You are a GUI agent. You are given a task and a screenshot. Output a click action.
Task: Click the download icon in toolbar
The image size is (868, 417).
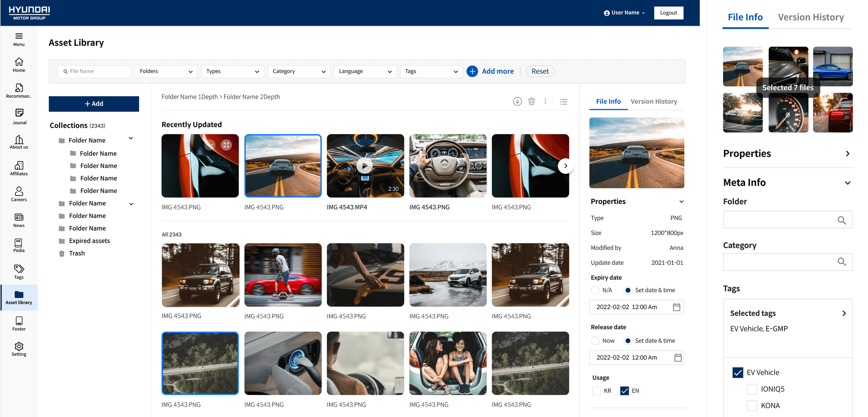click(517, 101)
